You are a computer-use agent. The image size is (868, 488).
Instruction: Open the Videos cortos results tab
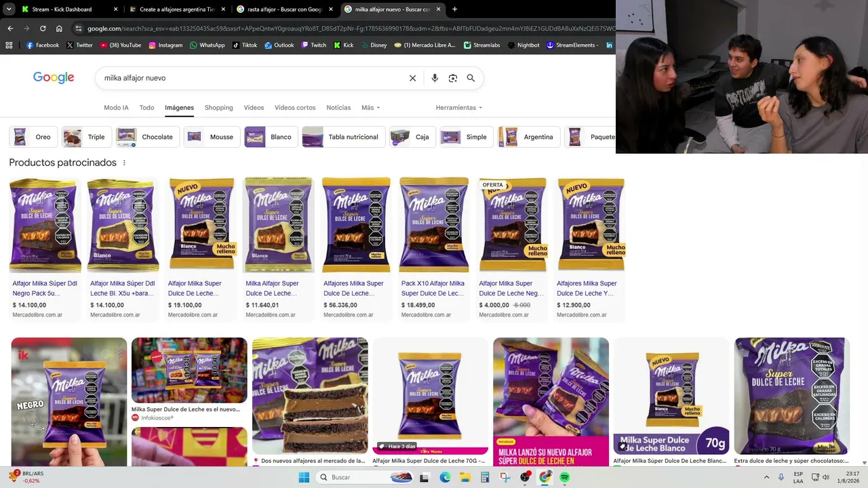[295, 108]
